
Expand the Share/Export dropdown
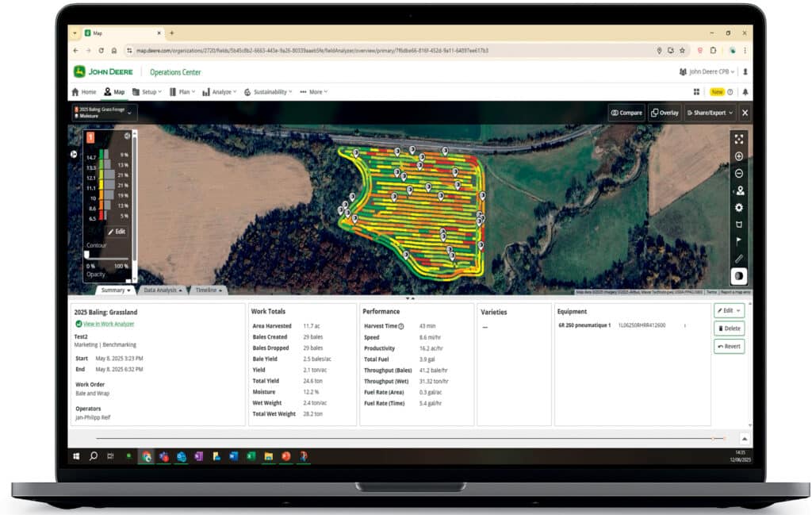[710, 113]
